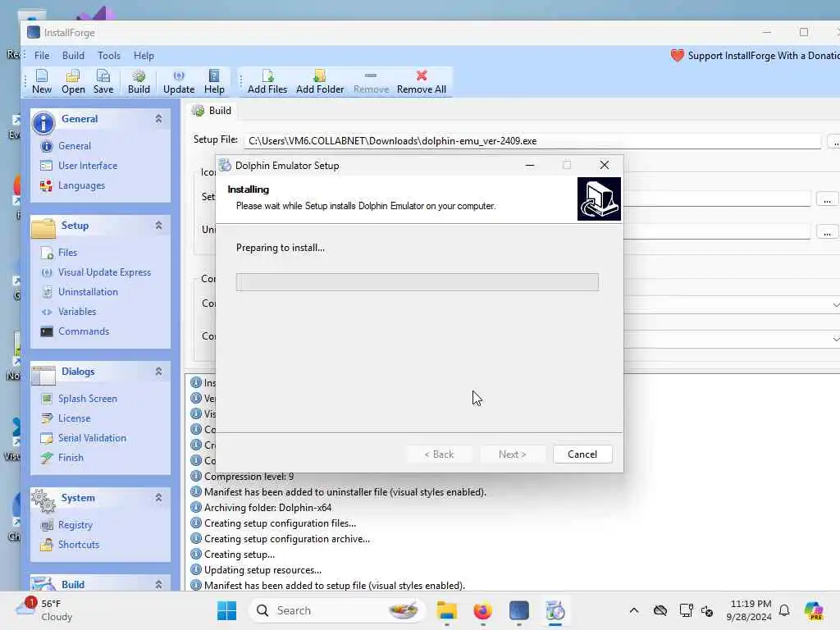Viewport: 840px width, 630px height.
Task: Open the taskbar clock showing 11:19 PM
Action: [749, 610]
